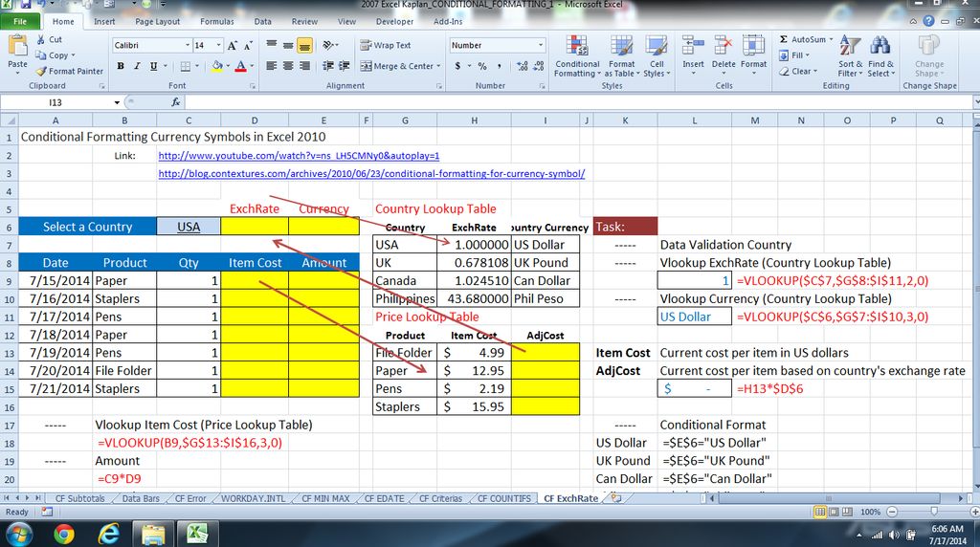Click the insert function fx icon

[x=176, y=101]
